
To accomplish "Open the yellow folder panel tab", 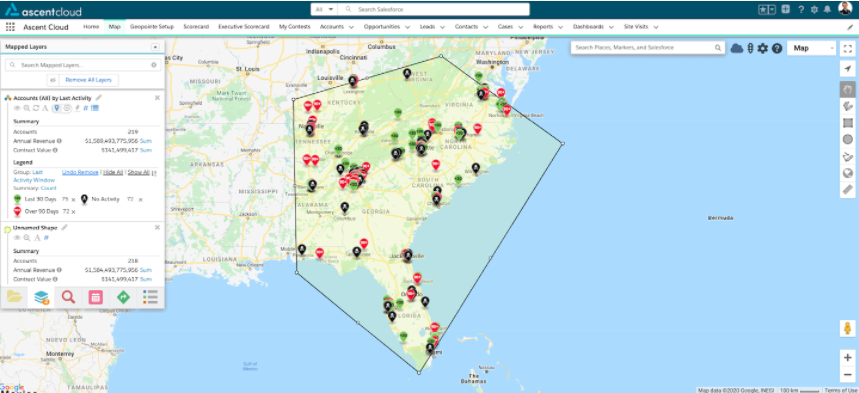I will [14, 297].
